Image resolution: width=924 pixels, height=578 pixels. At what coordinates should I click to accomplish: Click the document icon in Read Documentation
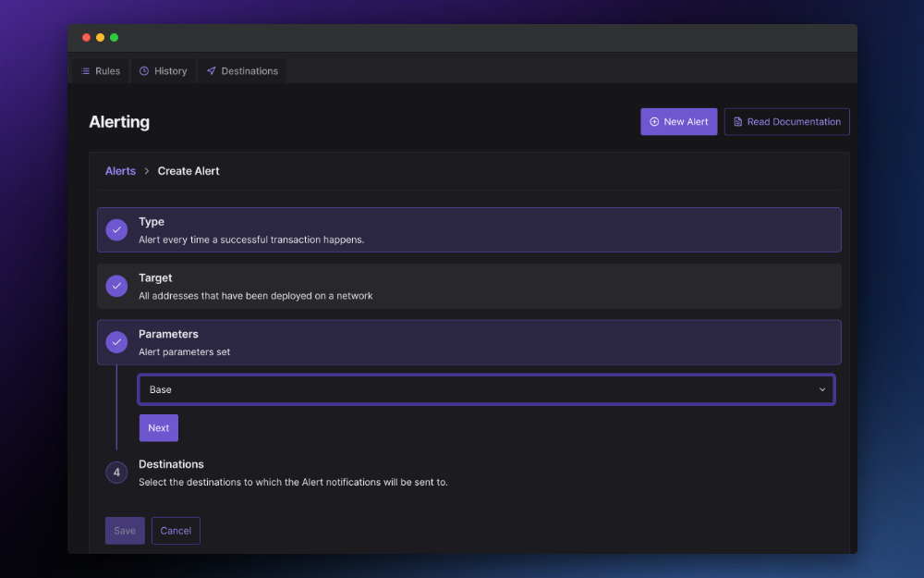coord(737,121)
